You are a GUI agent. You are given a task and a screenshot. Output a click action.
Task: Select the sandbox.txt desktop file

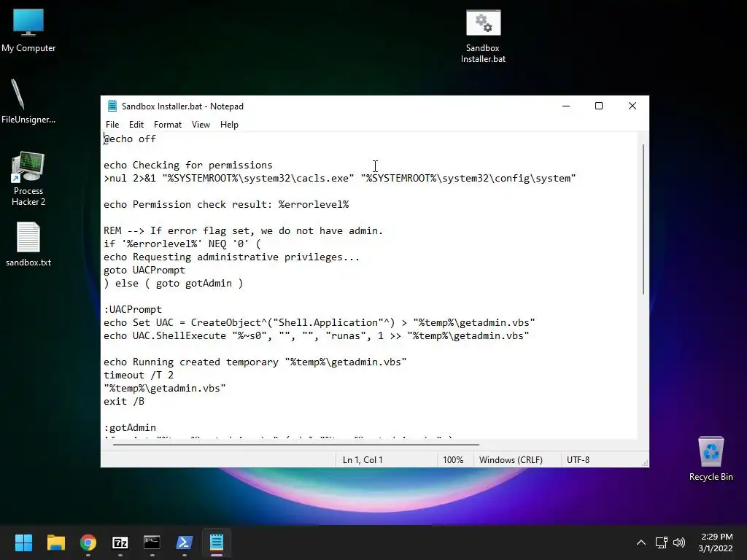click(x=28, y=244)
